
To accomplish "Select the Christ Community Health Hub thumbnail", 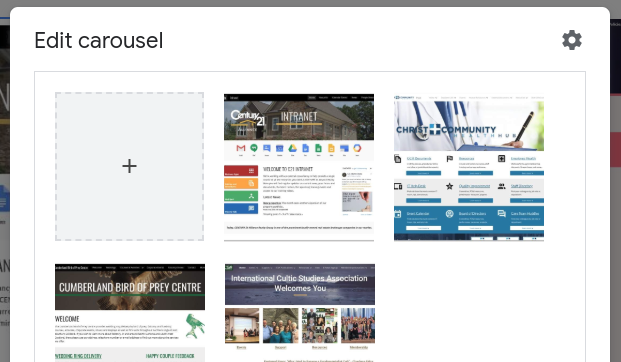I will 469,167.
